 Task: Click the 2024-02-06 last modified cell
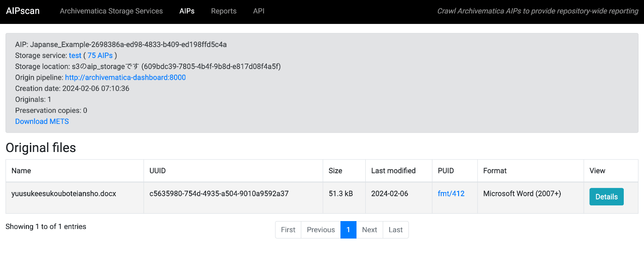click(x=399, y=198)
